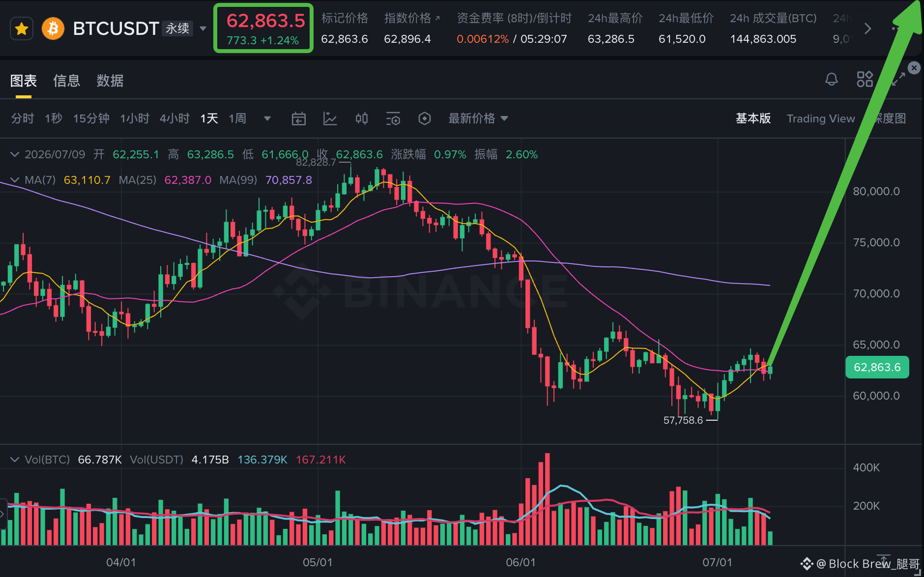Open the technical indicators line-chart icon
The image size is (924, 577).
(x=330, y=118)
